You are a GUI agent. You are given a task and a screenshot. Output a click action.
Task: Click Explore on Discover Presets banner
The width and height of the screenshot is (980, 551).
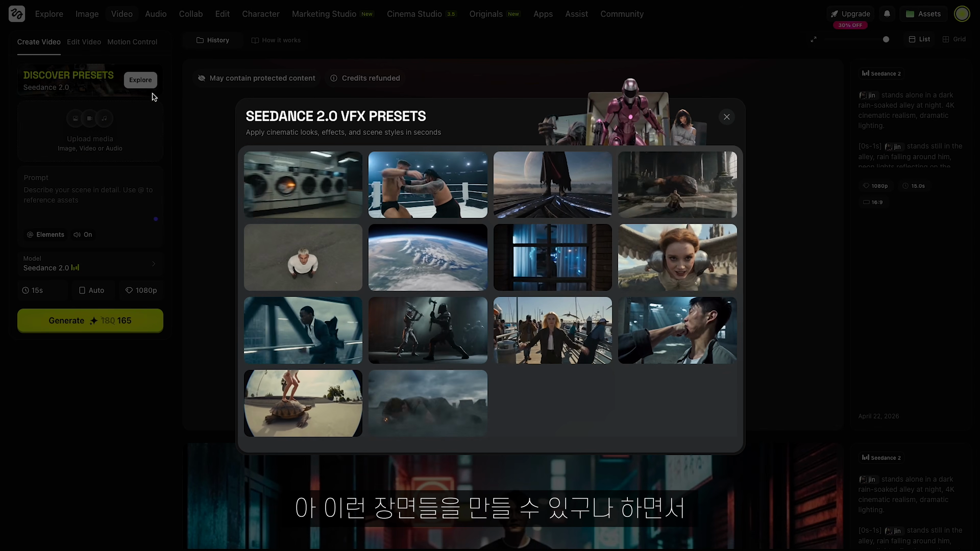[140, 80]
